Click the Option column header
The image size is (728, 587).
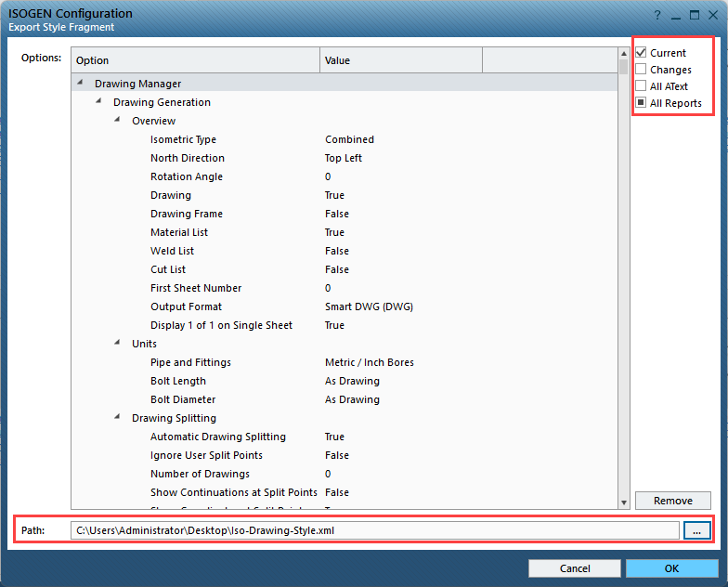(x=195, y=60)
